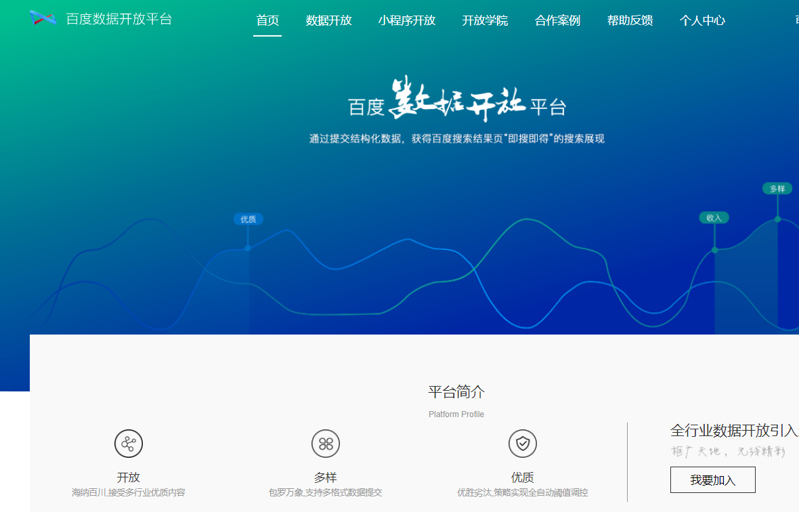Click the 全行业数据开放引入 heading
799x514 pixels.
(734, 431)
